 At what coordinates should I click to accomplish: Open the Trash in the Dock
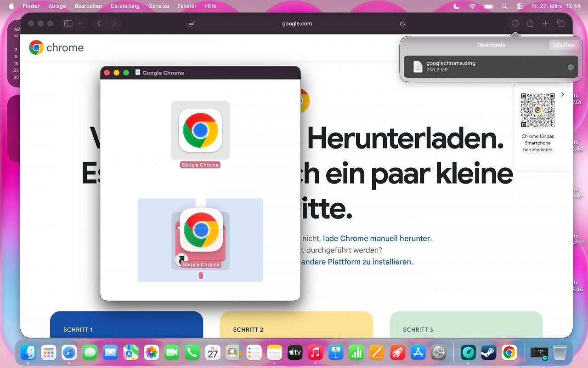(560, 353)
